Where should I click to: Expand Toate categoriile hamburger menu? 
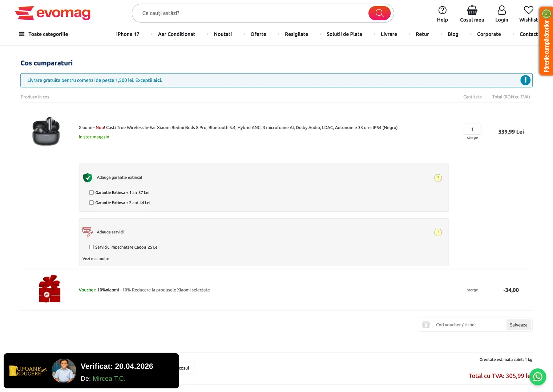[22, 34]
